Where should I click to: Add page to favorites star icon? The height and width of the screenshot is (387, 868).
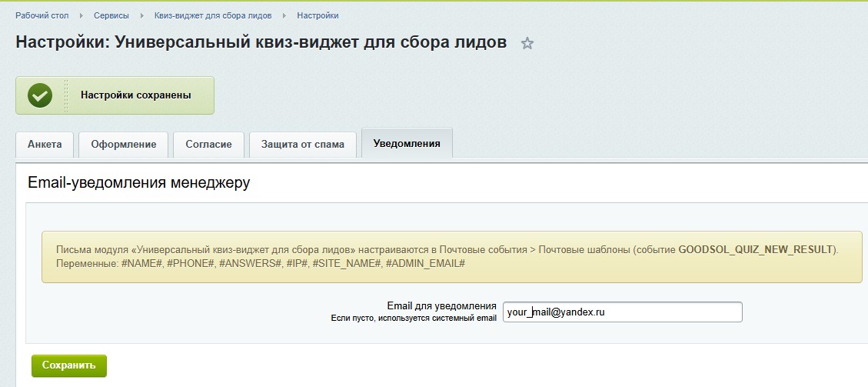527,43
